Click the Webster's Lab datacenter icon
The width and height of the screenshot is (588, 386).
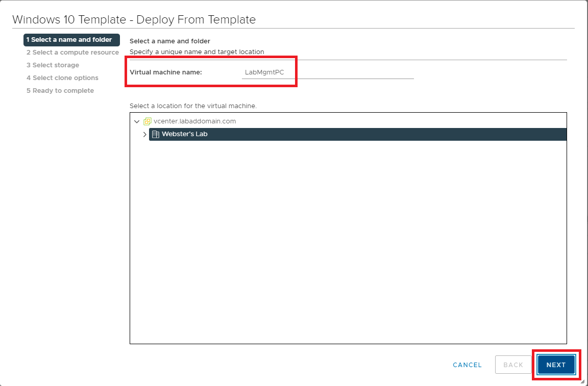[x=156, y=134]
